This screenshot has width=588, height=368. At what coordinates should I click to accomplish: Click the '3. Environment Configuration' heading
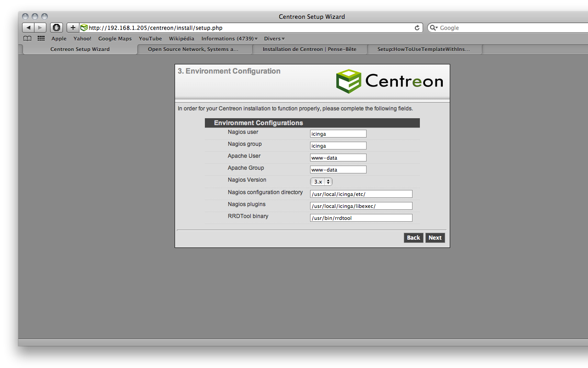229,71
